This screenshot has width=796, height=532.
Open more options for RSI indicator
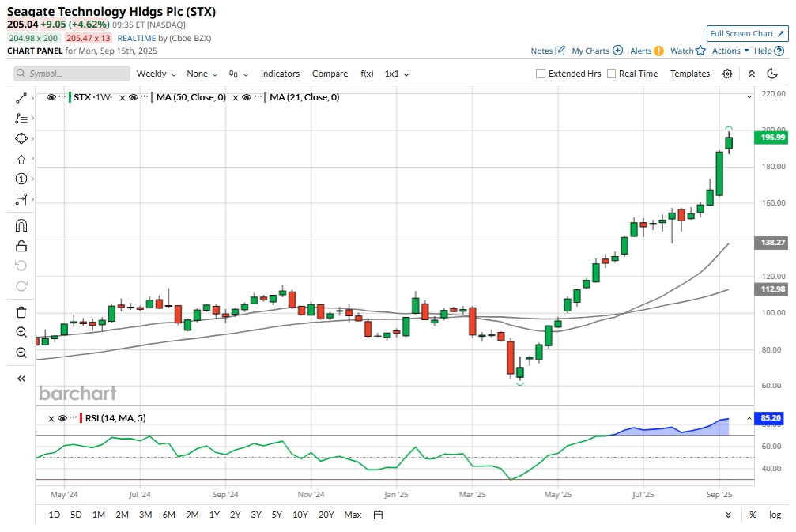(74, 417)
